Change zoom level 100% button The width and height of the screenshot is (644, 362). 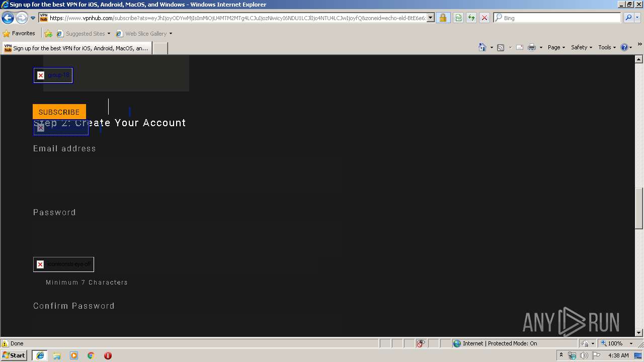(612, 343)
